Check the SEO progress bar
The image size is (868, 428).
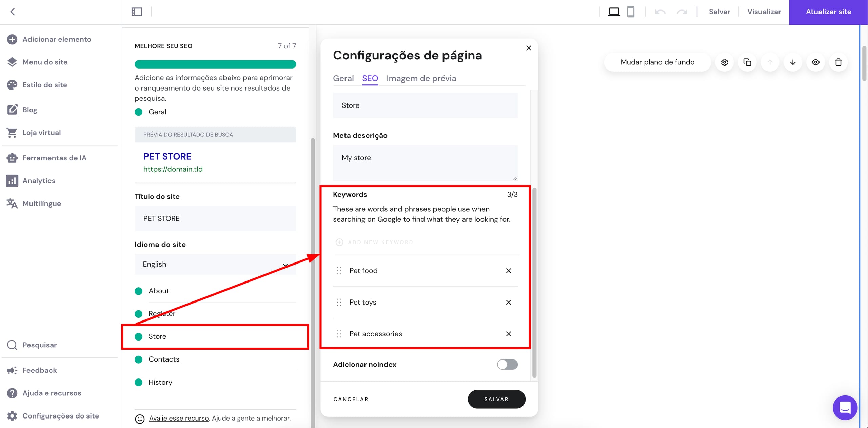215,64
